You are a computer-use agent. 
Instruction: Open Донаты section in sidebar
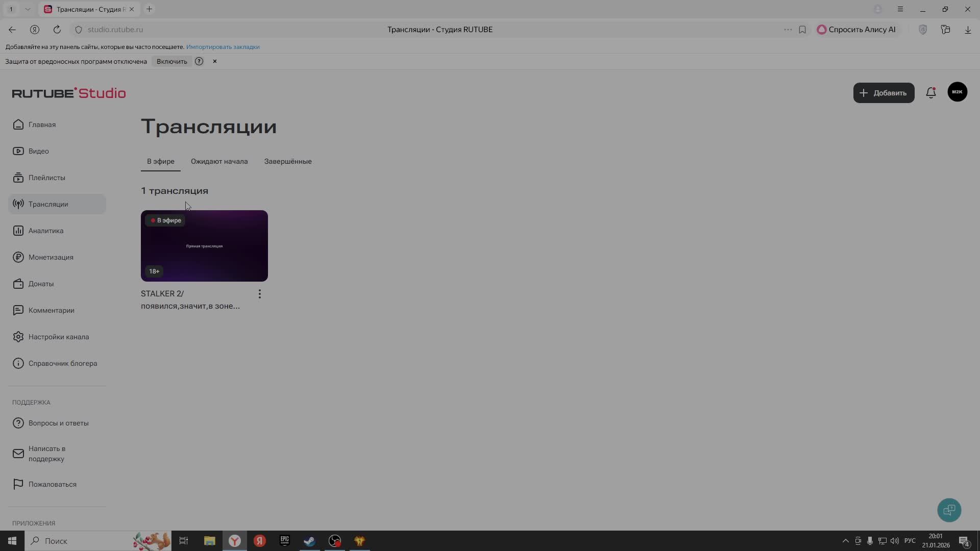41,284
